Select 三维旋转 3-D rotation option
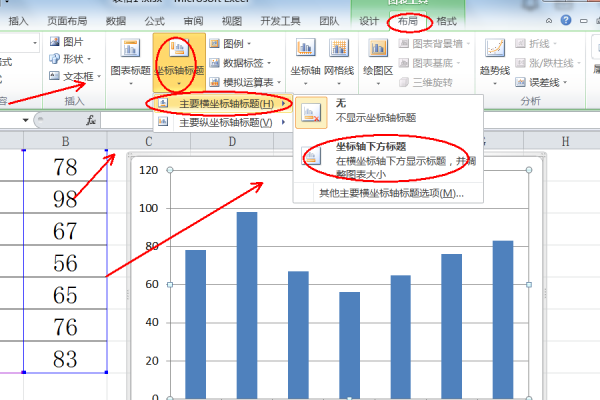Image resolution: width=600 pixels, height=400 pixels. [426, 82]
